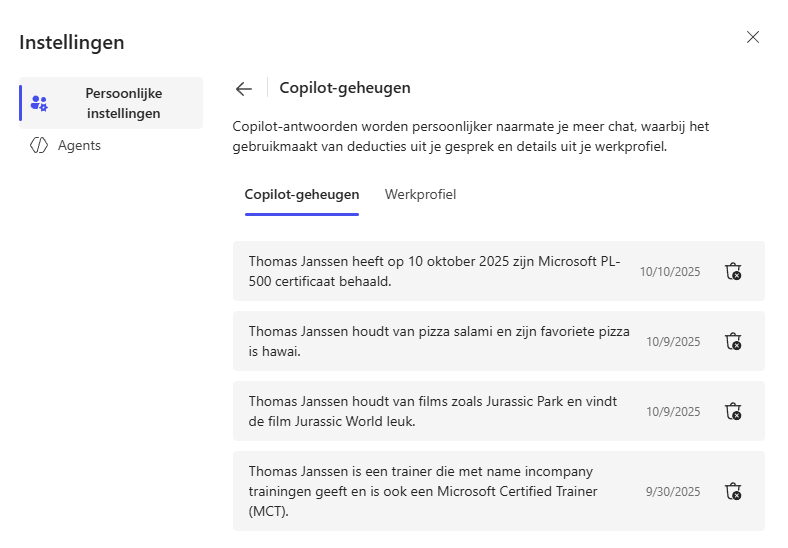
Task: Switch to the Werkprofiel tab
Action: tap(420, 194)
